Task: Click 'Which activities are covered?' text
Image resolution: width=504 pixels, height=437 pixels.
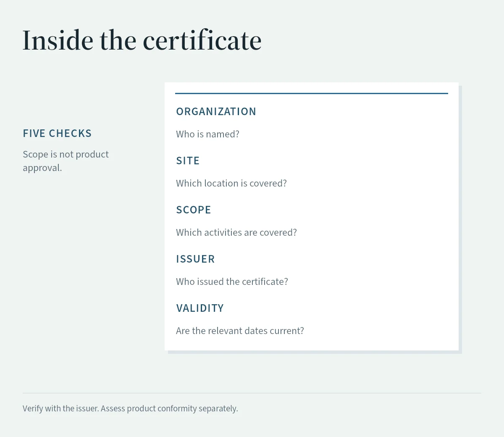Action: 236,232
